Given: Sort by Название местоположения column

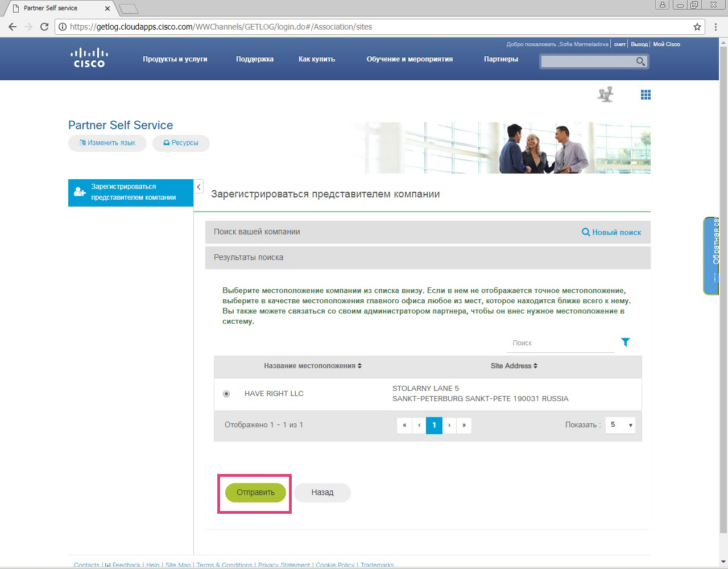Looking at the screenshot, I should (x=313, y=366).
